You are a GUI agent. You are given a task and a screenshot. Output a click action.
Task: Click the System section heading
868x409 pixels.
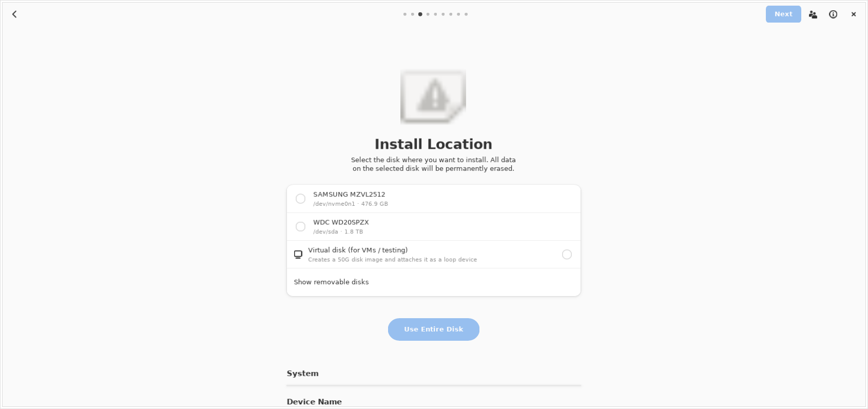pos(302,374)
